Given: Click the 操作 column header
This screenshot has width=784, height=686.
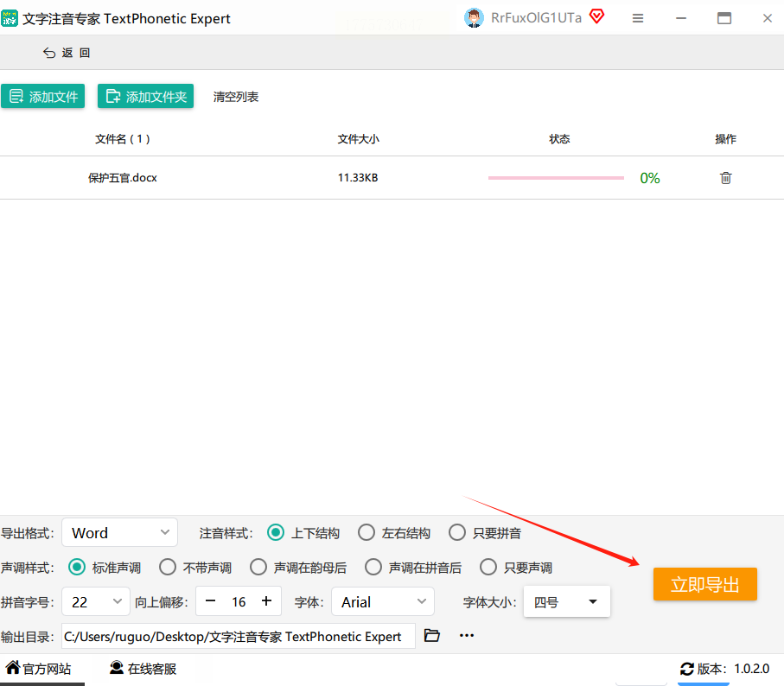Looking at the screenshot, I should point(725,139).
